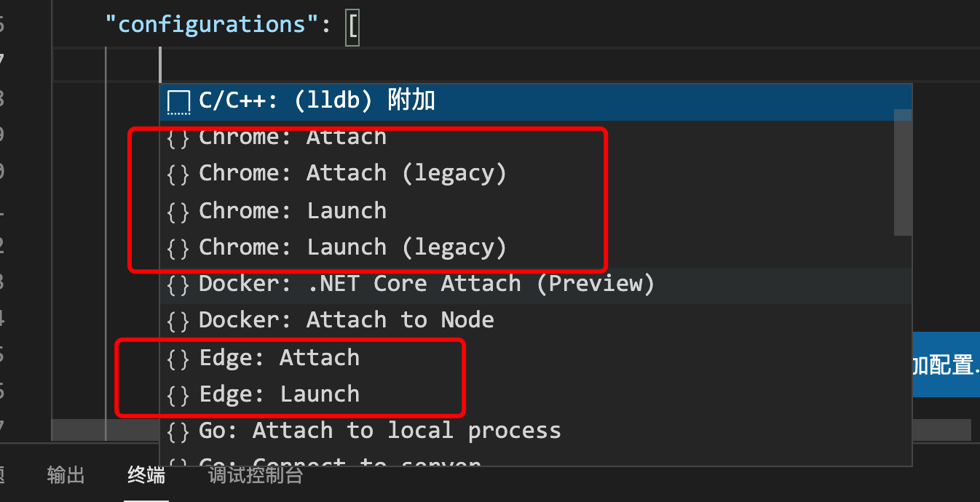
Task: Select Go: Attach to local process
Action: click(379, 431)
